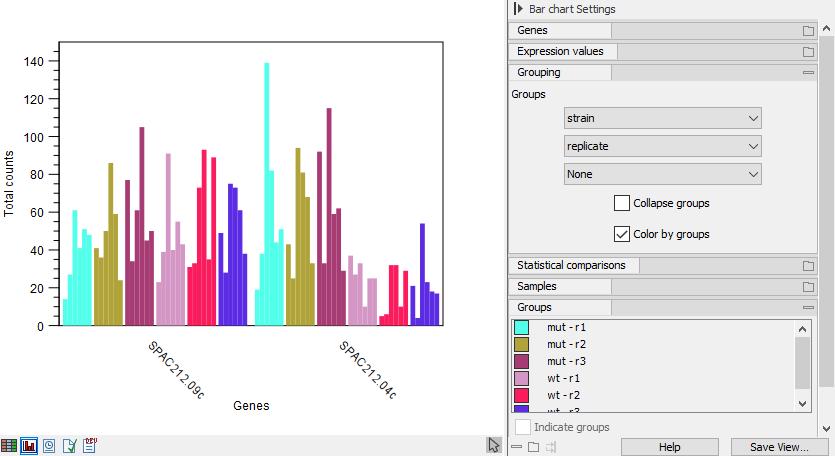Screen dimensions: 835x456
Task: Collapse the Bar chart Settings side panel
Action: (x=518, y=8)
